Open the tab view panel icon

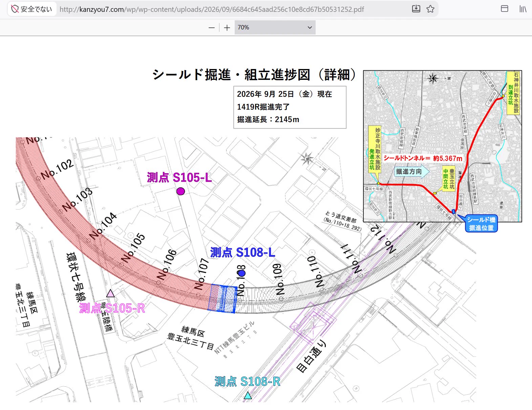click(x=505, y=9)
